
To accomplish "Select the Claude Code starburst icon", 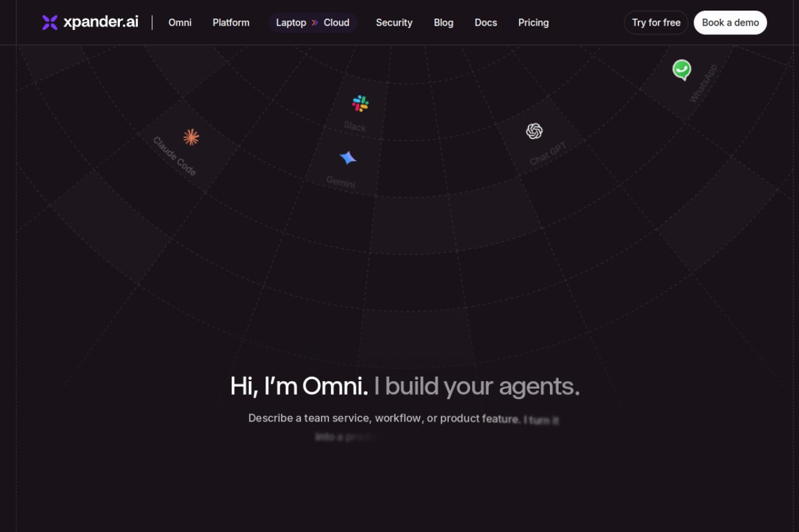I will (x=191, y=137).
